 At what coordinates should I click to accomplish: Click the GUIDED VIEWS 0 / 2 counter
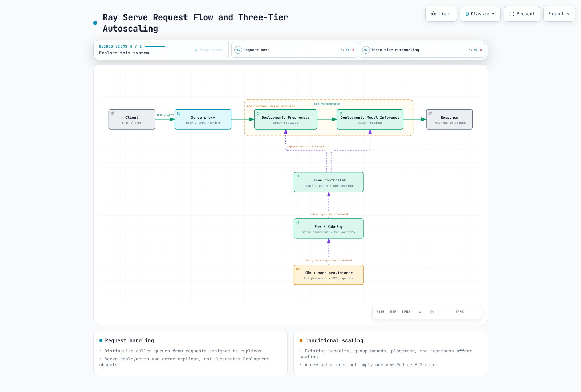(x=121, y=46)
